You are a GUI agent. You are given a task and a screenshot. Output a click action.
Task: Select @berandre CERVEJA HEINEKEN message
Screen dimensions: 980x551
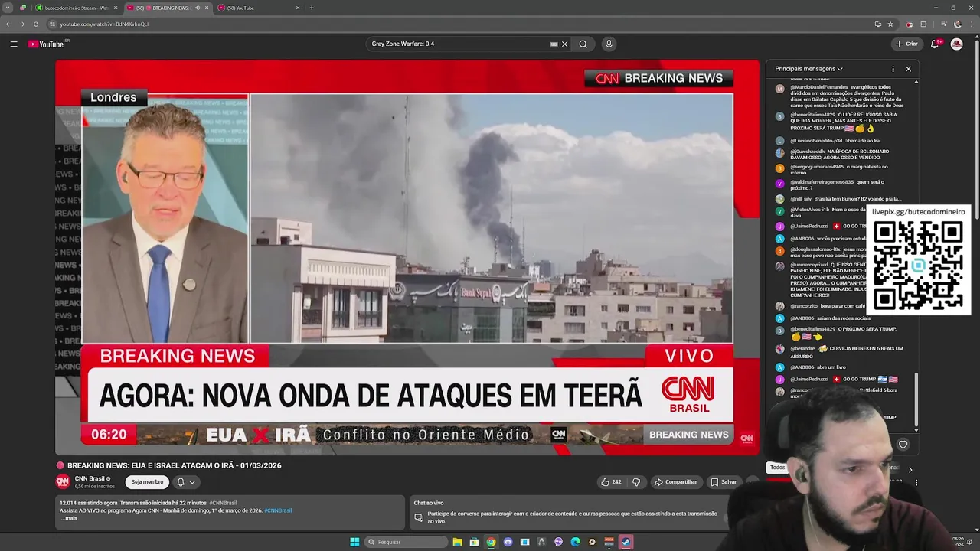pyautogui.click(x=840, y=352)
